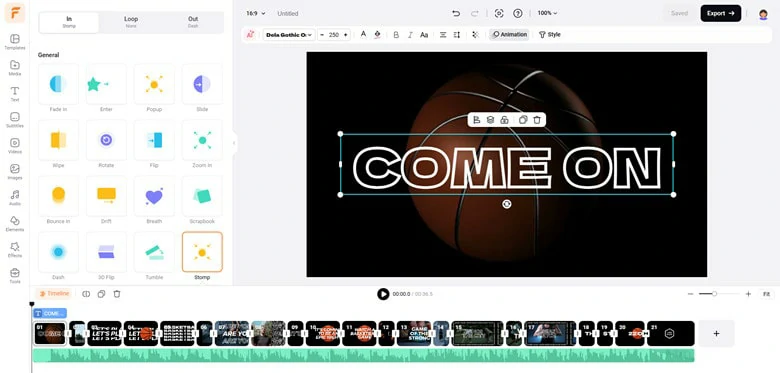Open the Dela Gothic font dropdown
The image size is (780, 373).
(x=289, y=35)
